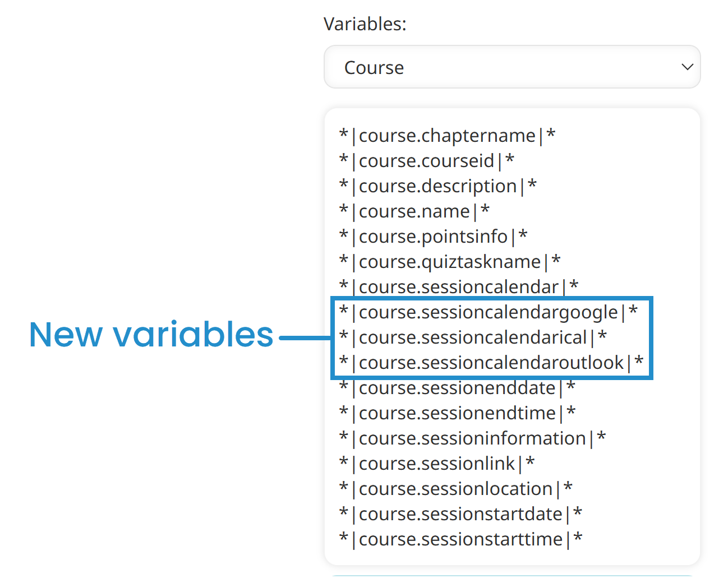Choose the course.sessioncalendaroutlook variable

click(491, 363)
